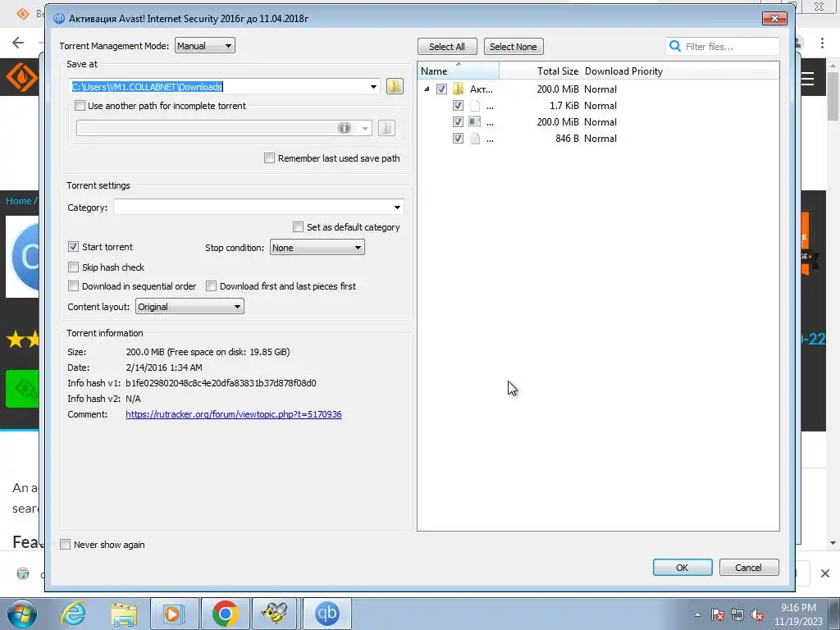Open Internet Explorer from taskbar
This screenshot has width=840, height=630.
pyautogui.click(x=73, y=614)
